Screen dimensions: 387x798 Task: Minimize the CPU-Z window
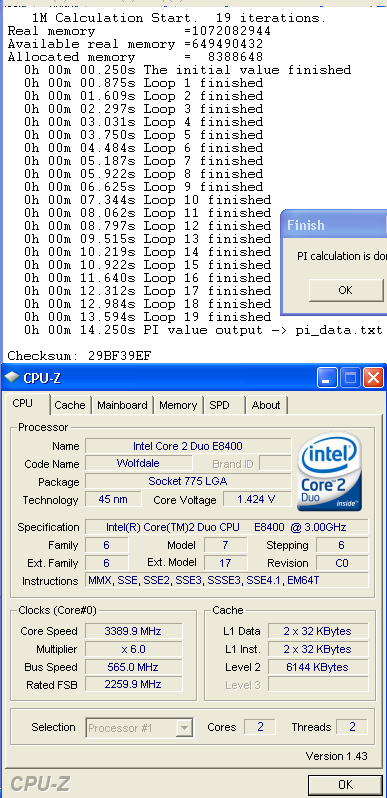point(326,378)
